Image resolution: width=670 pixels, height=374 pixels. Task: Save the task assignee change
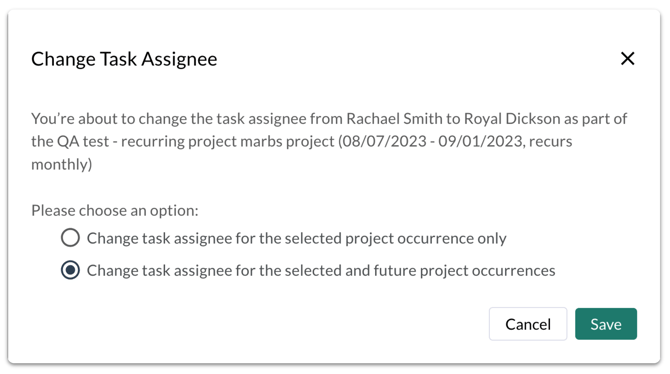click(606, 324)
